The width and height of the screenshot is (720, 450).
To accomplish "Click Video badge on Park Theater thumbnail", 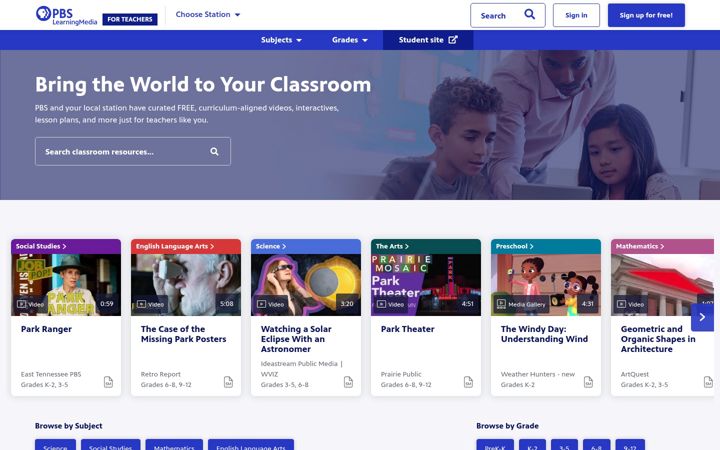I will click(x=391, y=304).
